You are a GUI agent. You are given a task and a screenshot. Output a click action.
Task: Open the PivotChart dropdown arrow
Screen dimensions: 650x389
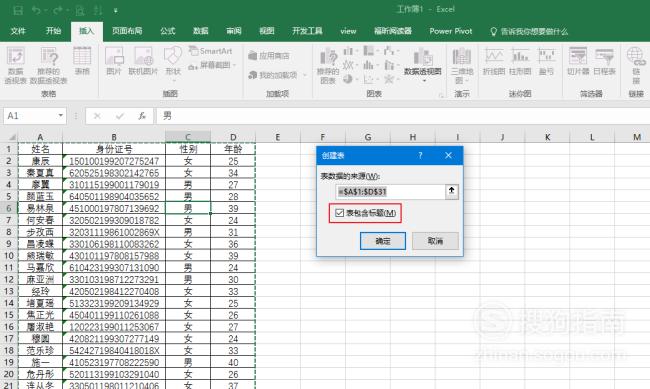tap(424, 80)
